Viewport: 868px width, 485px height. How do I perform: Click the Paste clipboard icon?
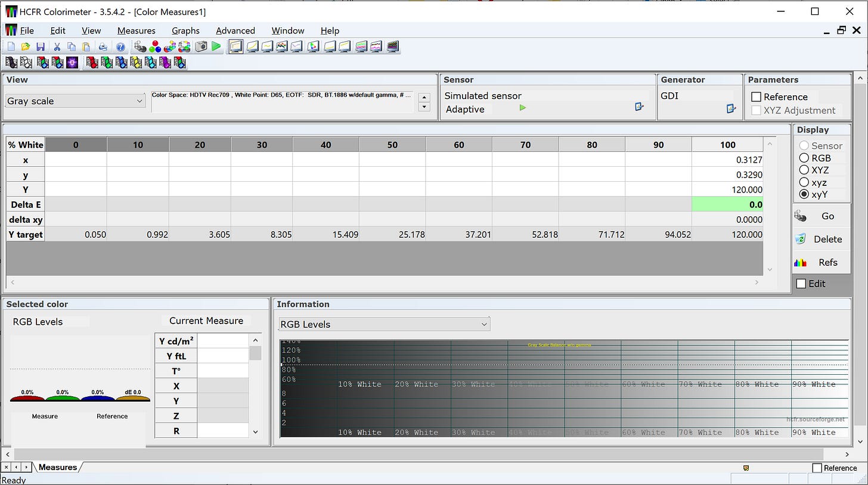[x=86, y=46]
